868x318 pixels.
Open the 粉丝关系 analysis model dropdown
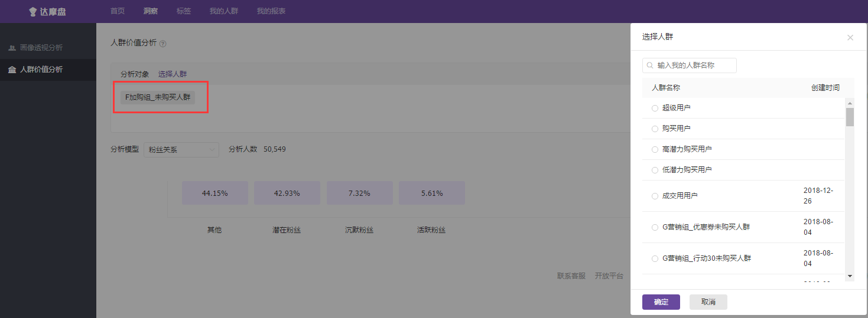click(x=181, y=150)
